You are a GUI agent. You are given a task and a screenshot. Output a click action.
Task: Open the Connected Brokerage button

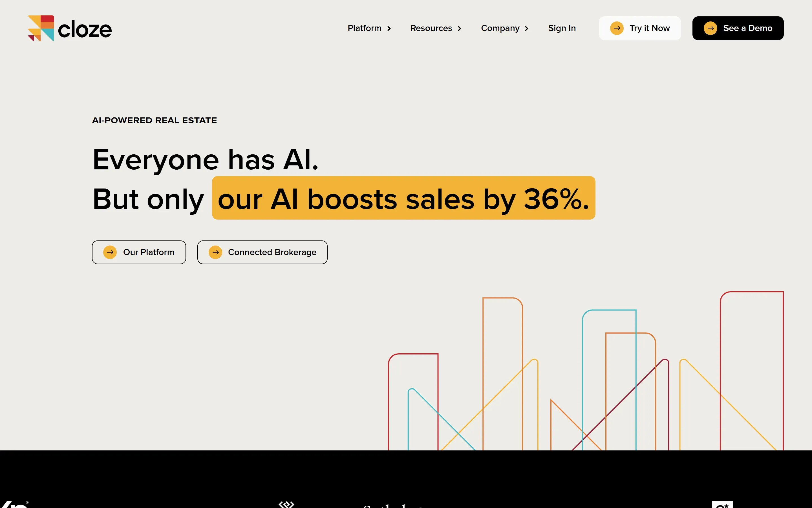coord(262,252)
